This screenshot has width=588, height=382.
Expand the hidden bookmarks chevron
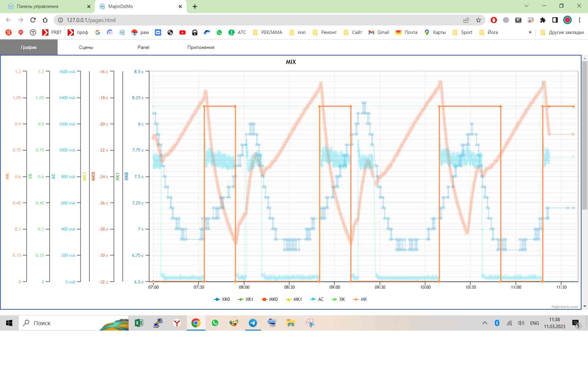530,32
